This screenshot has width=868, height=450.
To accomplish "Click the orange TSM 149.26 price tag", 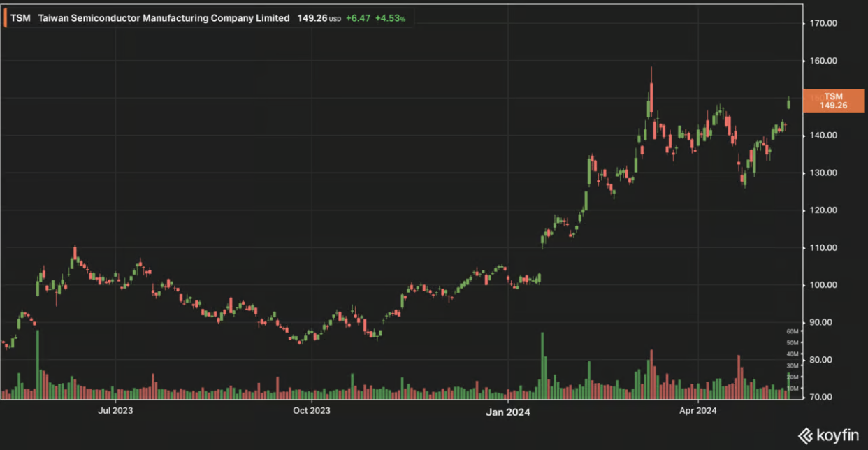I will [833, 101].
